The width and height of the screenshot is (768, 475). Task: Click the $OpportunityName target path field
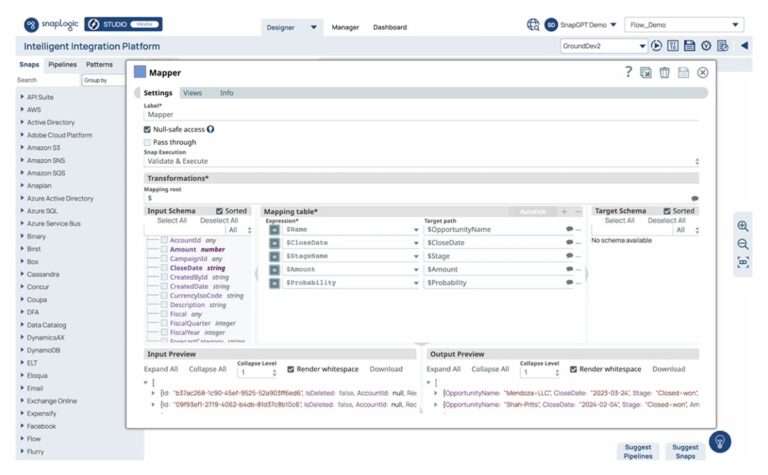pos(490,229)
